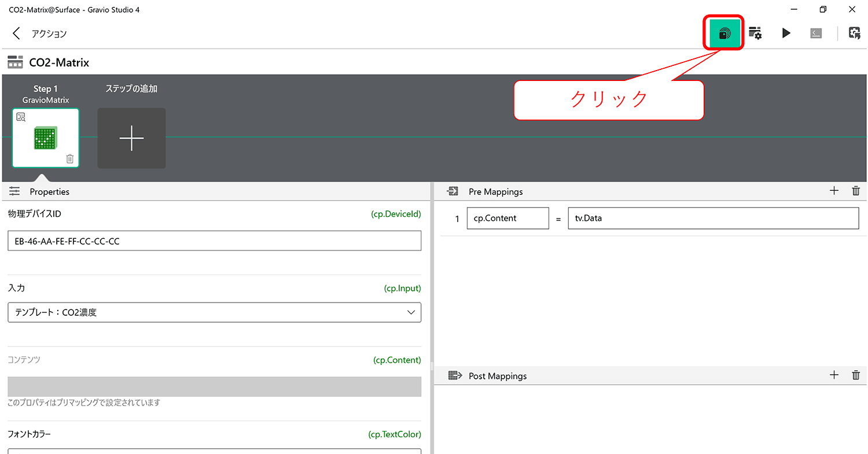Click the inspect icon on the Step 1 card

pos(21,117)
